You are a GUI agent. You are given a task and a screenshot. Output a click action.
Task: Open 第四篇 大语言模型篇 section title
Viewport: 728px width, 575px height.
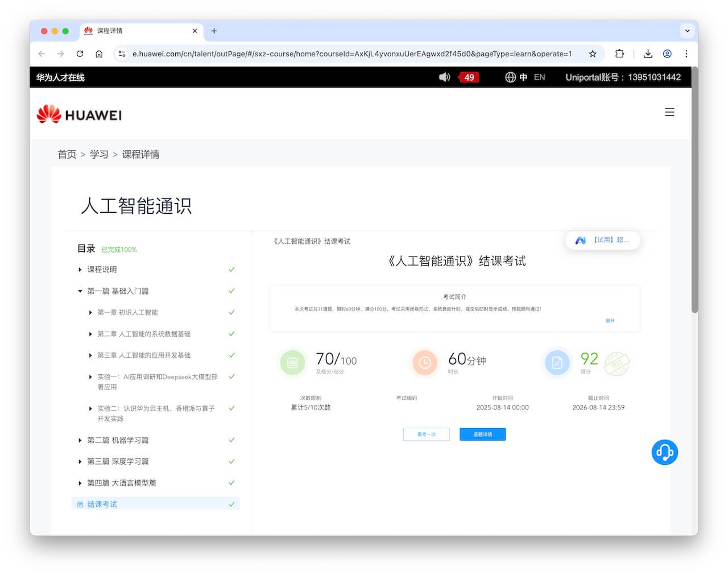pyautogui.click(x=122, y=483)
